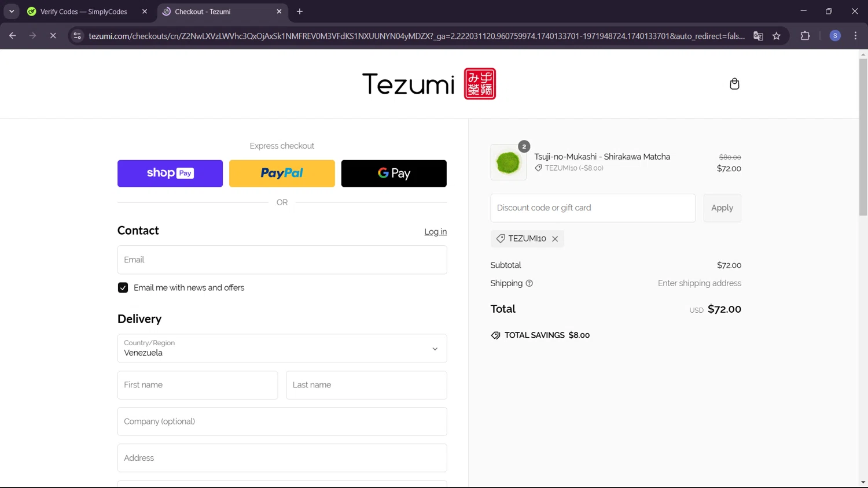Translate this page icon
This screenshot has height=488, width=868.
[x=758, y=36]
